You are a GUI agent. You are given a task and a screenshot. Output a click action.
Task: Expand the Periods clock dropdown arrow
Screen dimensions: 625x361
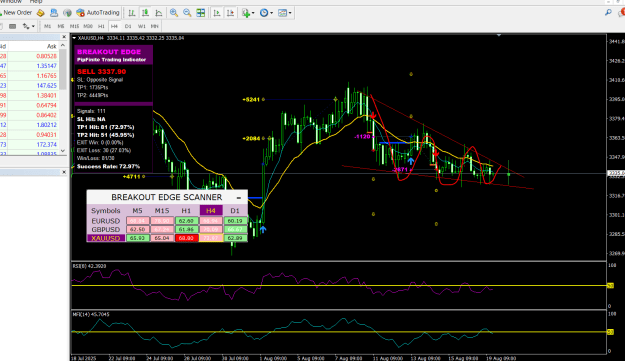(271, 13)
